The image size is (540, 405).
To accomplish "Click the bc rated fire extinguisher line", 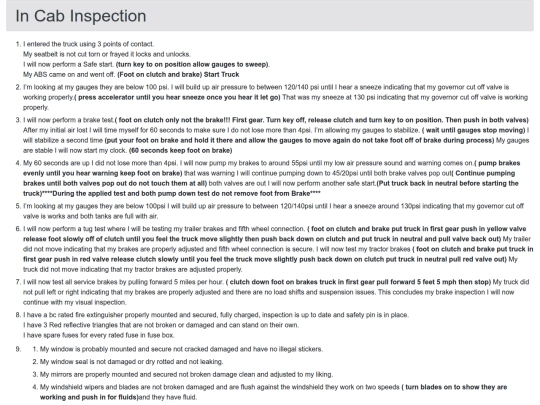I will tap(216, 315).
